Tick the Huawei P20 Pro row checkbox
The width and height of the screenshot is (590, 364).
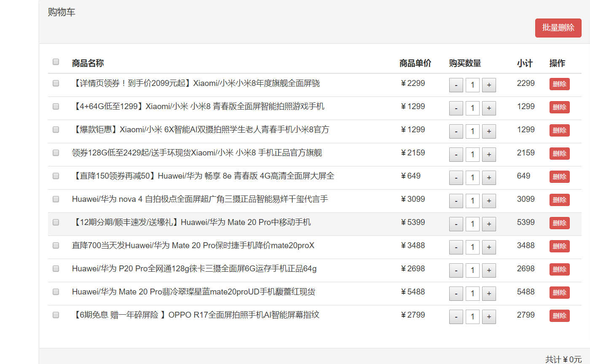click(x=56, y=269)
